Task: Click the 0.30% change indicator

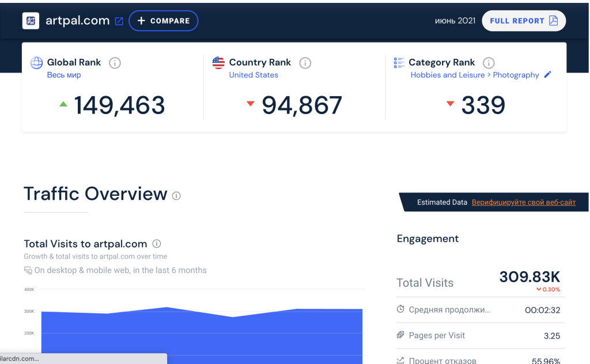Action: pyautogui.click(x=549, y=290)
